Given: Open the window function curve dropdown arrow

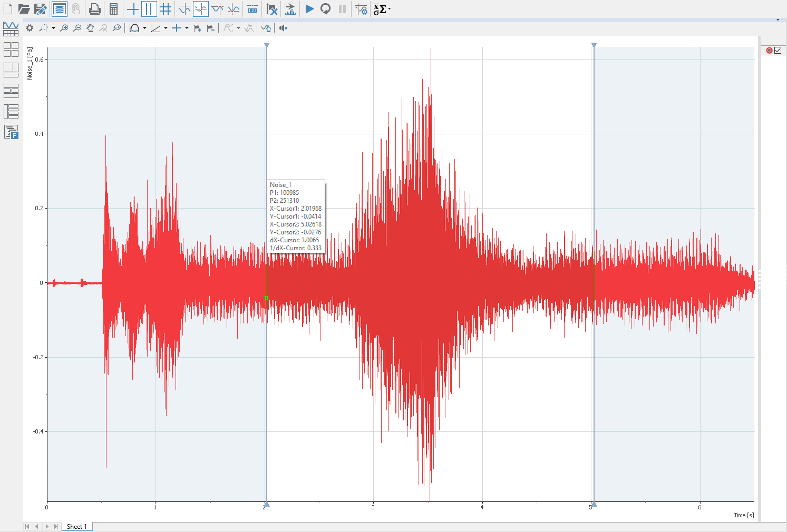Looking at the screenshot, I should click(144, 28).
